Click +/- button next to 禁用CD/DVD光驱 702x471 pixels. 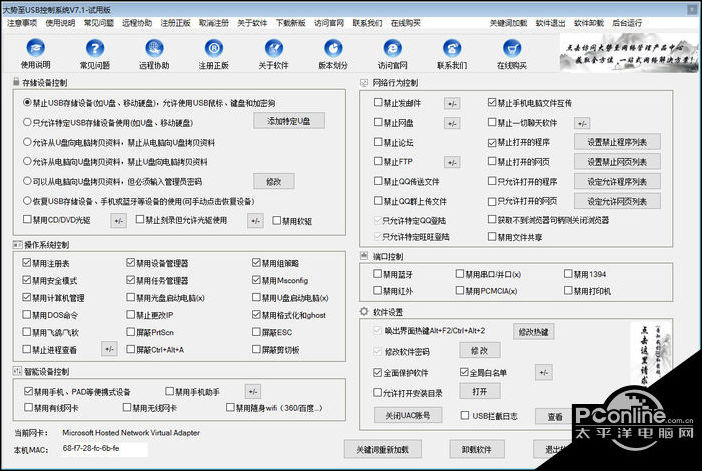click(x=118, y=221)
